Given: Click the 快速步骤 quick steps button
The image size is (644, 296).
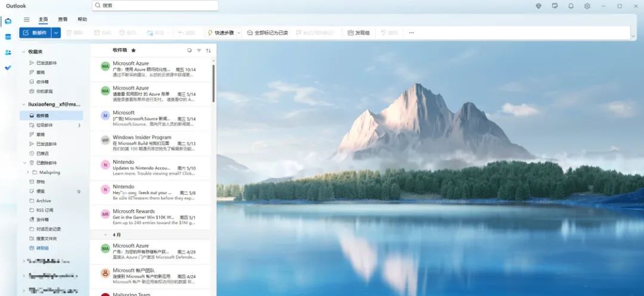Looking at the screenshot, I should (221, 33).
